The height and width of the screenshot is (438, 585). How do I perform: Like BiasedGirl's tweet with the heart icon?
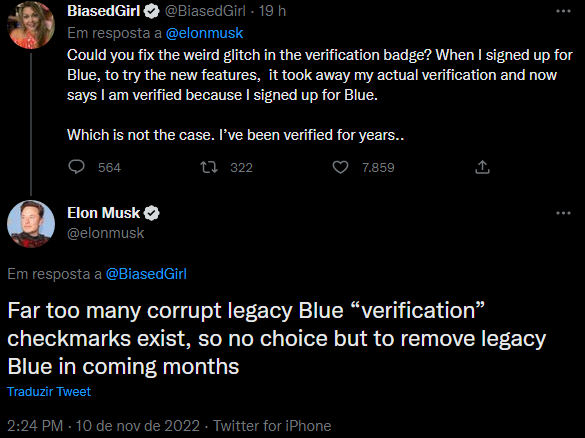click(x=340, y=168)
